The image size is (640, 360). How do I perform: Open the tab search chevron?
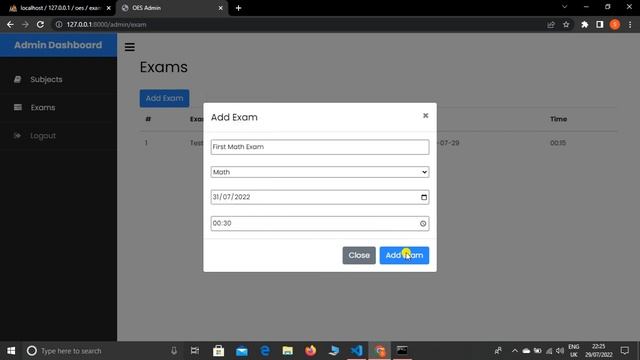564,7
